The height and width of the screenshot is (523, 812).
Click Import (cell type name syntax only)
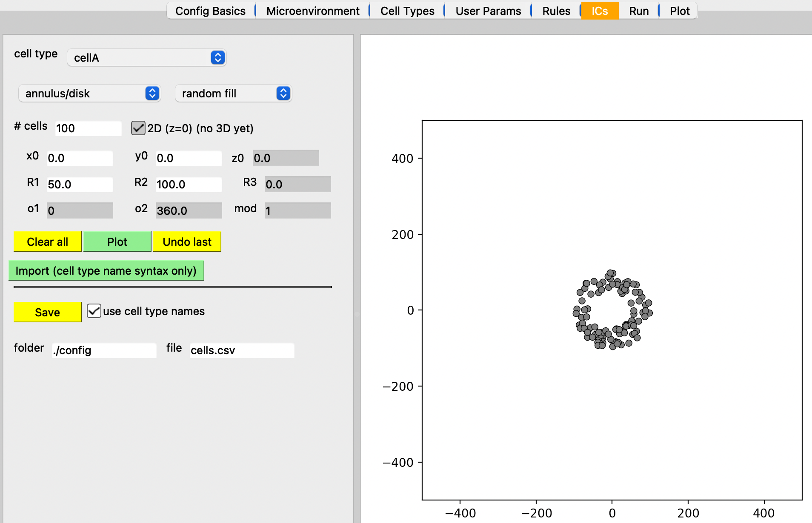pyautogui.click(x=106, y=270)
